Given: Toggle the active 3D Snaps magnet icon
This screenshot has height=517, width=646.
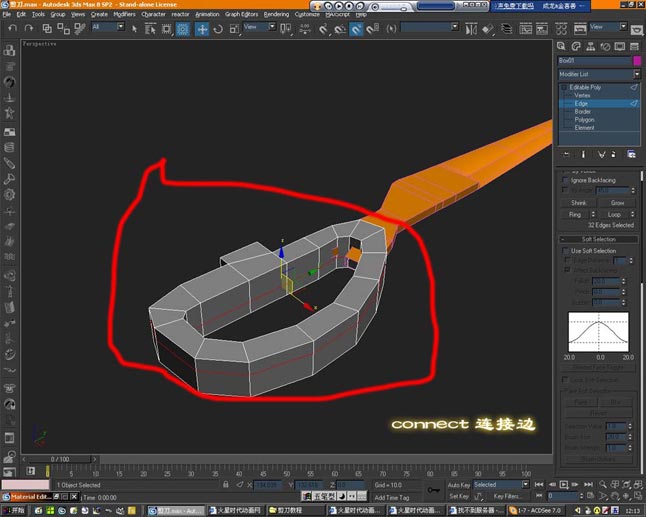Looking at the screenshot, I should (x=356, y=29).
